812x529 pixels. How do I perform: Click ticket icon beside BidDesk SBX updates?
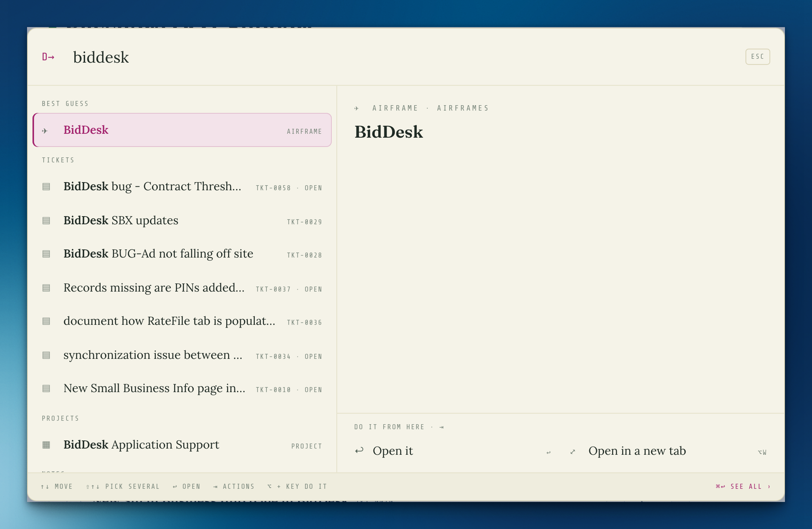46,221
